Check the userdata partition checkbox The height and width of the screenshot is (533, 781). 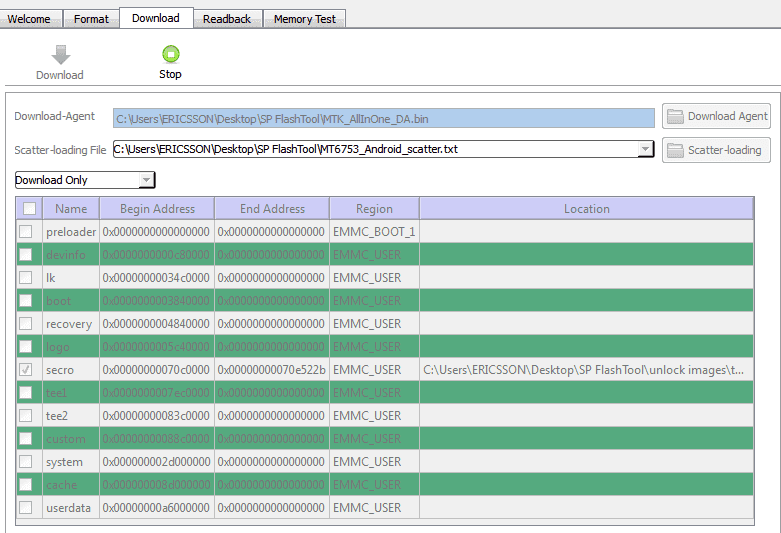pyautogui.click(x=25, y=507)
